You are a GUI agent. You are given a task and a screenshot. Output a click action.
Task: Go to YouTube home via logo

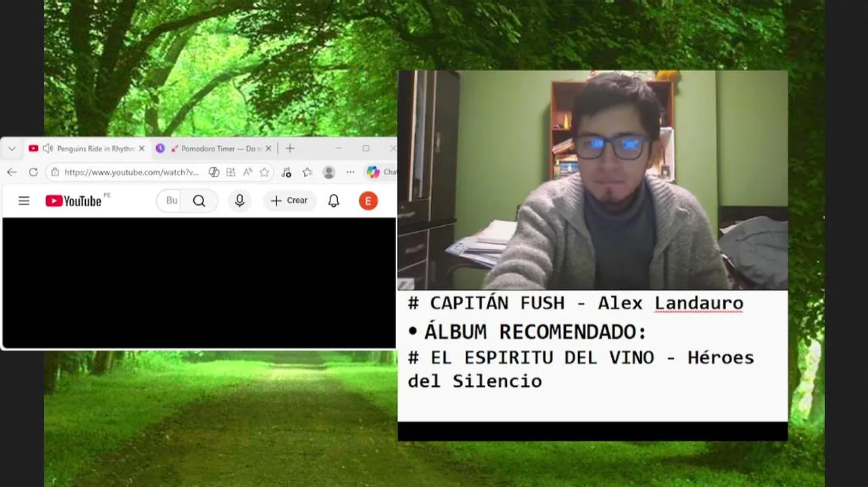click(x=74, y=201)
